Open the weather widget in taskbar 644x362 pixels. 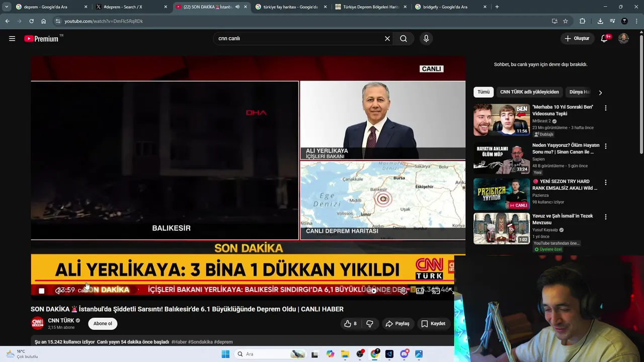coord(21,354)
